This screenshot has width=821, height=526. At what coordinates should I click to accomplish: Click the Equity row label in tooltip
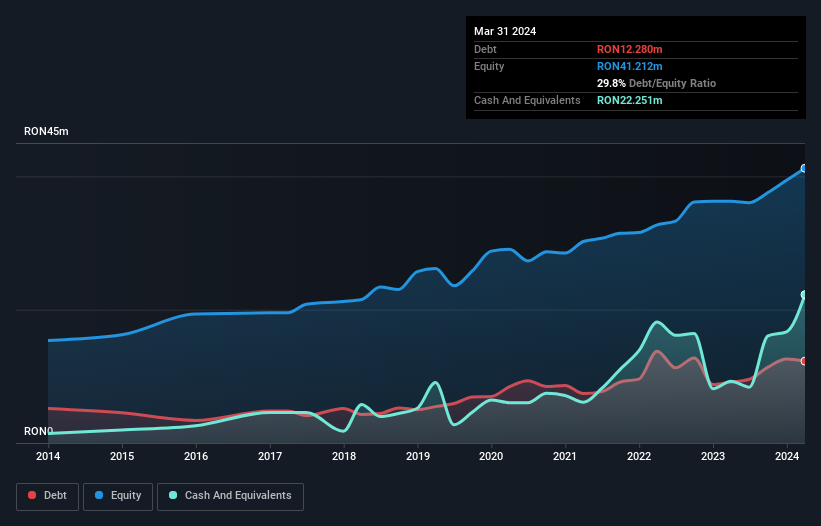[489, 66]
